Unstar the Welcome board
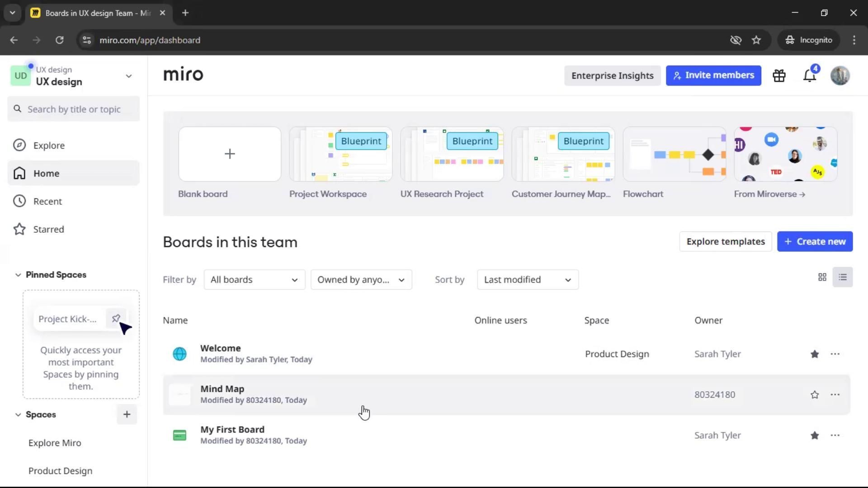Viewport: 868px width, 488px height. [815, 354]
